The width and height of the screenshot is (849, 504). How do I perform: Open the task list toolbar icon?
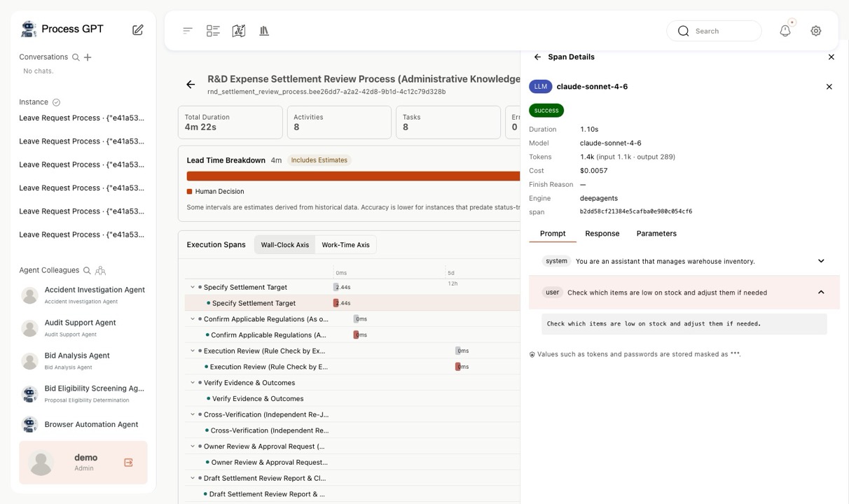213,31
